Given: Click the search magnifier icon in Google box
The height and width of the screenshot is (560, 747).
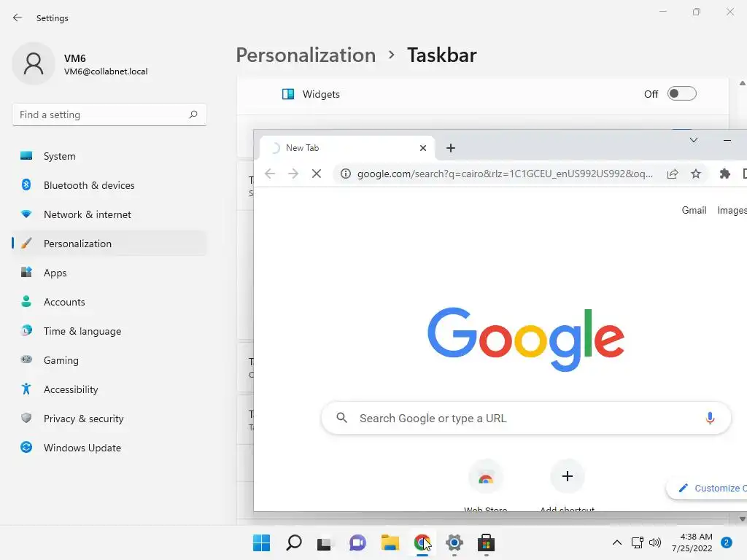Looking at the screenshot, I should coord(341,418).
